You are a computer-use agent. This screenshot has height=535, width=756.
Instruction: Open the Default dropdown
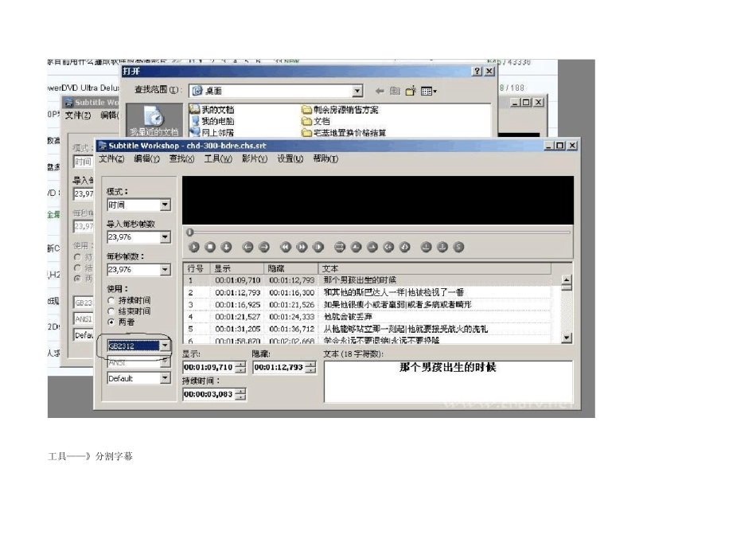click(165, 378)
